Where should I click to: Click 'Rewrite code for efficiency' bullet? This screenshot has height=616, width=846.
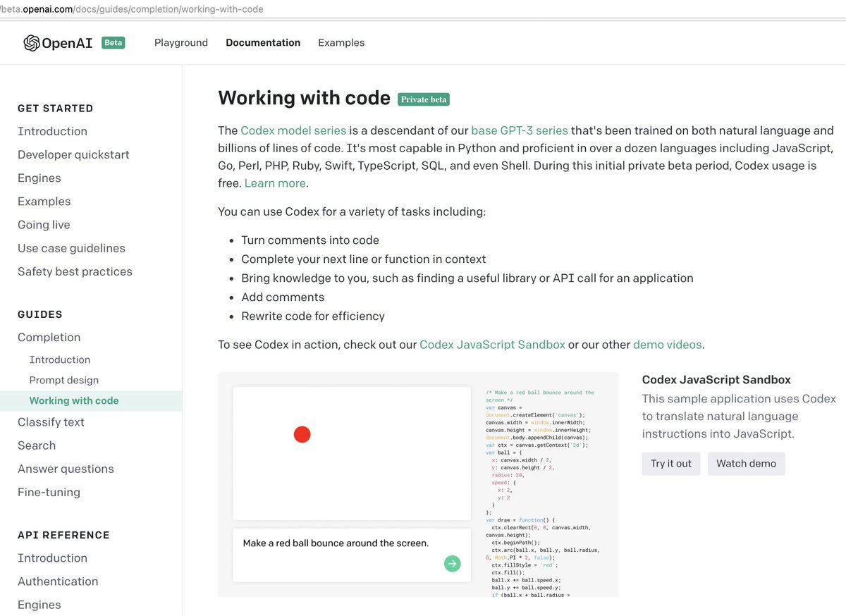pos(313,316)
